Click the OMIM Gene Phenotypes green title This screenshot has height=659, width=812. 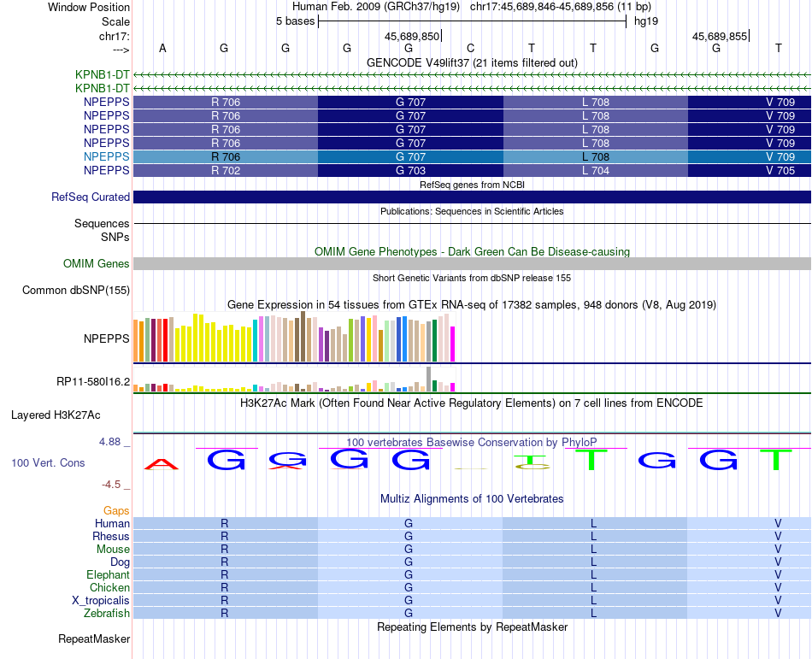[x=472, y=251]
